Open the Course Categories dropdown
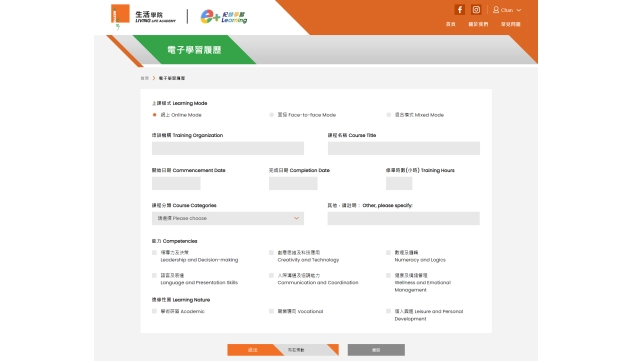 (x=228, y=218)
